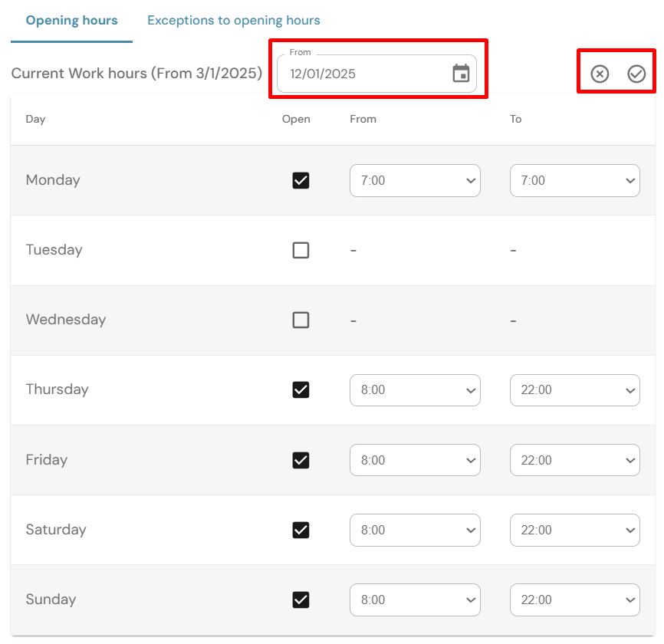Expand Thursday's To time dropdown

click(x=574, y=389)
